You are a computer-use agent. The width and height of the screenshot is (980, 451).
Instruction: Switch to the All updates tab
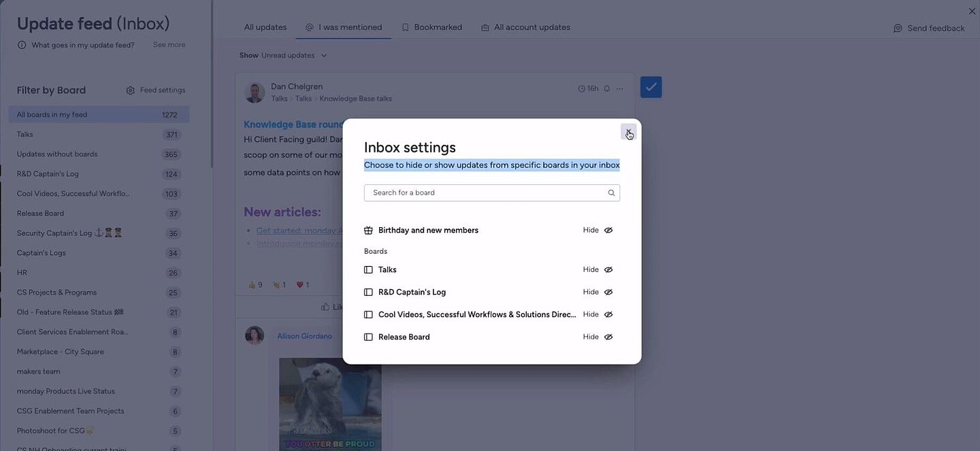coord(265,27)
